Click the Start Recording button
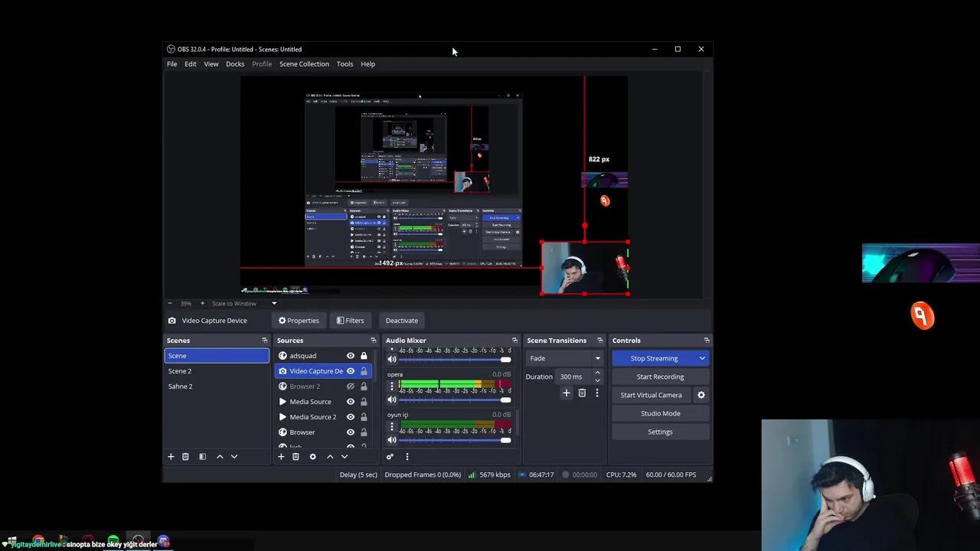The image size is (980, 551). click(x=660, y=377)
